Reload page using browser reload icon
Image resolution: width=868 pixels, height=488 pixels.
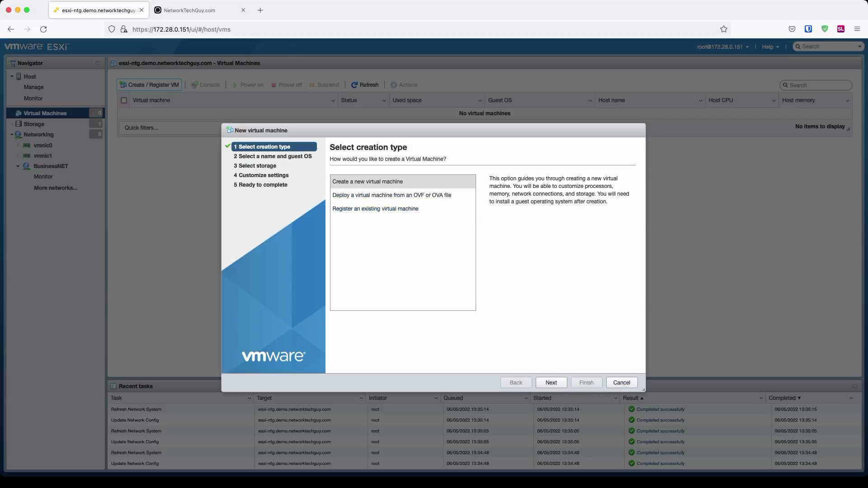[x=43, y=29]
